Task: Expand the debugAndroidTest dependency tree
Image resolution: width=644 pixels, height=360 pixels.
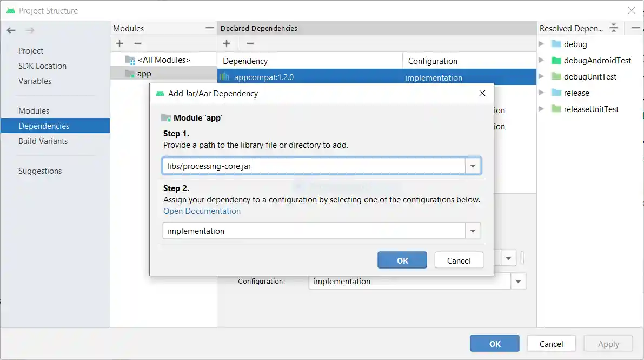Action: tap(541, 60)
